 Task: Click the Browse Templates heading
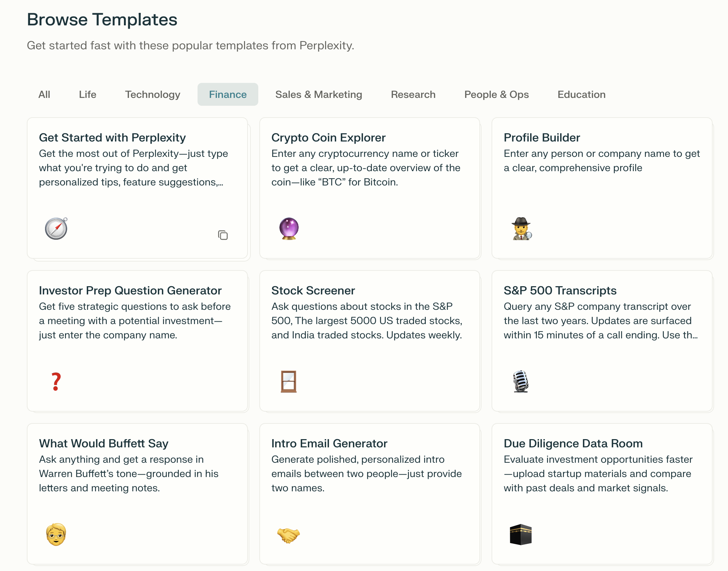(x=102, y=19)
